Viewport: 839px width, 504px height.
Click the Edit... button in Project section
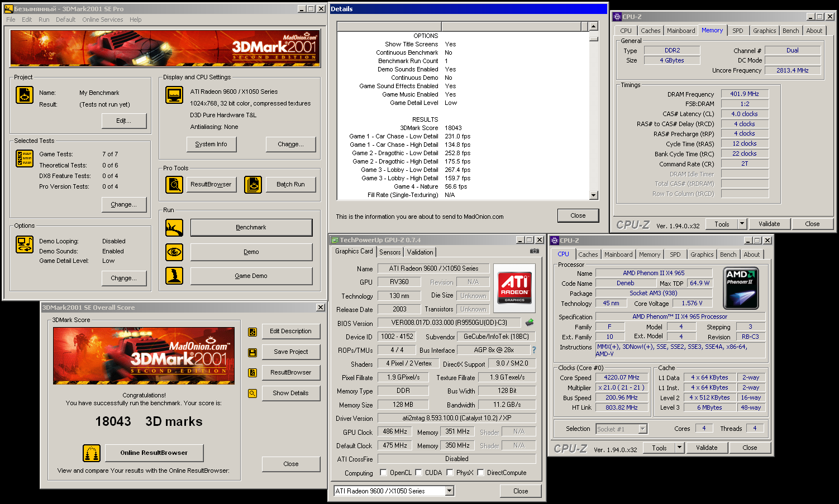[124, 121]
